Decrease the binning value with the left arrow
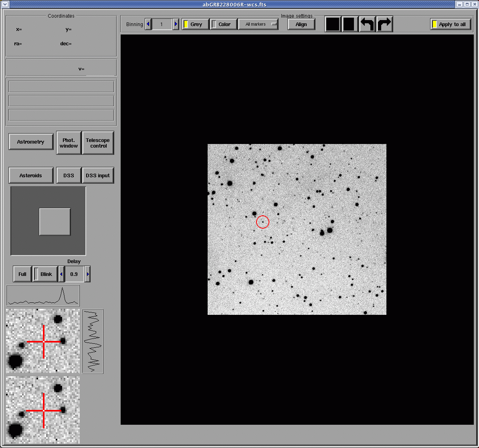479x448 pixels. pos(148,24)
